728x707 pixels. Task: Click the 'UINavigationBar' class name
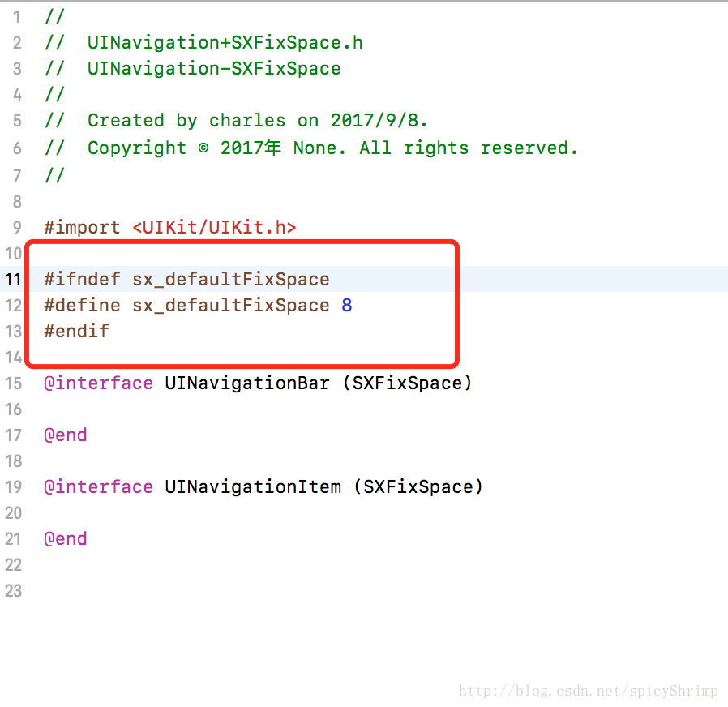click(x=247, y=383)
